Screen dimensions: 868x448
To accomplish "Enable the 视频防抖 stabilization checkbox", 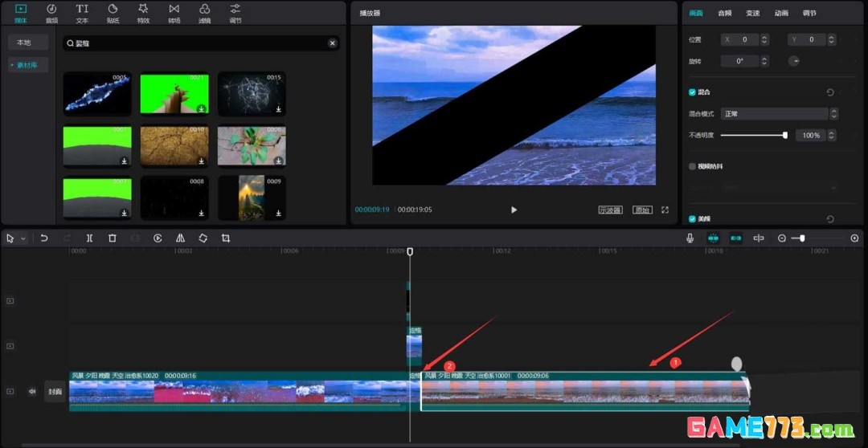I will 692,166.
